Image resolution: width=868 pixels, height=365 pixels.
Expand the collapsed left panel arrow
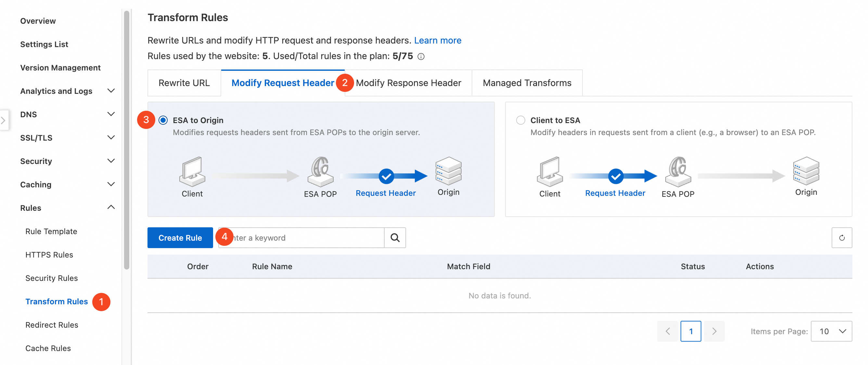pyautogui.click(x=3, y=120)
